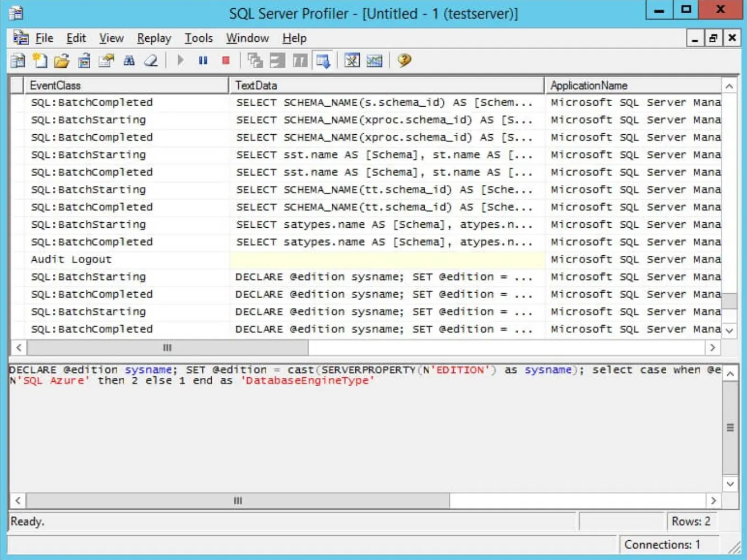This screenshot has height=560, width=747.
Task: Launch the Database Engine Tuning Advisor icon
Action: [x=352, y=61]
